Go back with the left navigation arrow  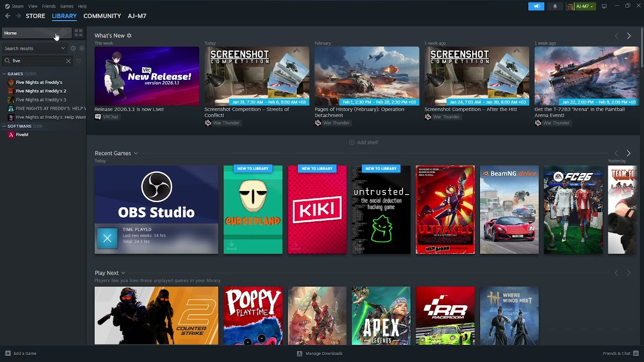tap(8, 16)
